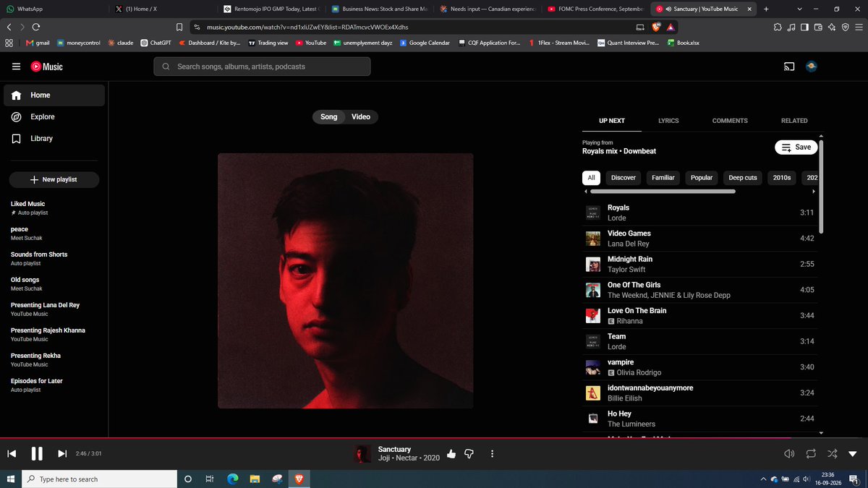Open Explore in sidebar

(x=54, y=117)
